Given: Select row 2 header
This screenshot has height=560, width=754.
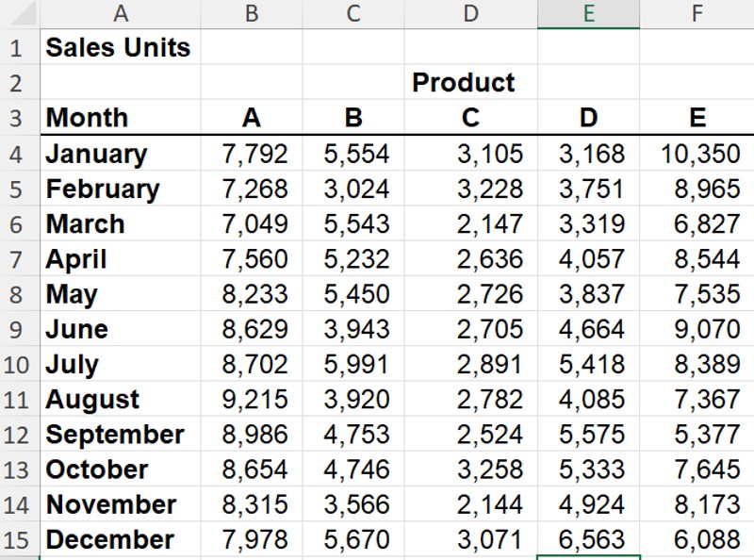Looking at the screenshot, I should click(20, 82).
